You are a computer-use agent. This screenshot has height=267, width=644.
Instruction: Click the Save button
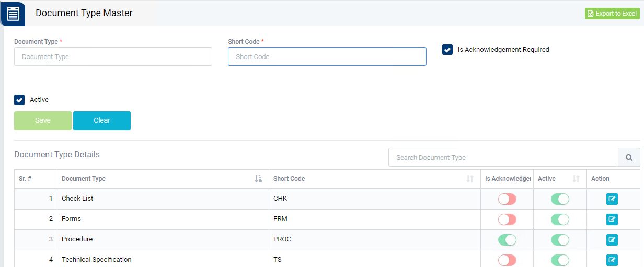point(43,121)
